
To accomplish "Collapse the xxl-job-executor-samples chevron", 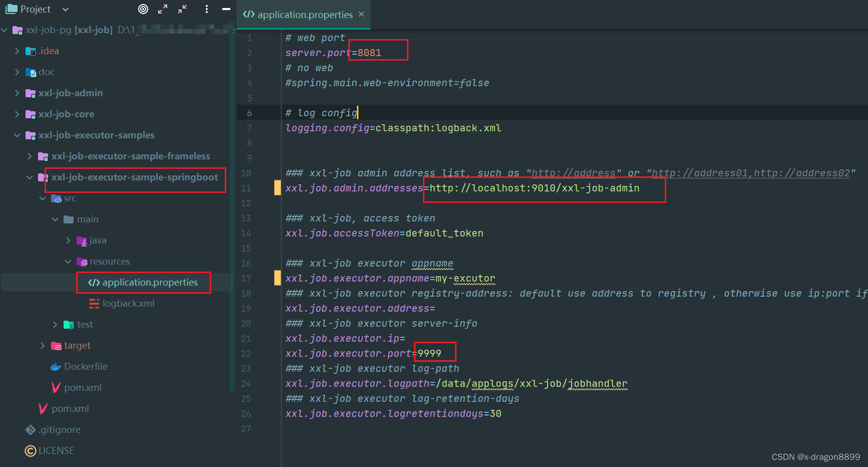I will pos(17,135).
